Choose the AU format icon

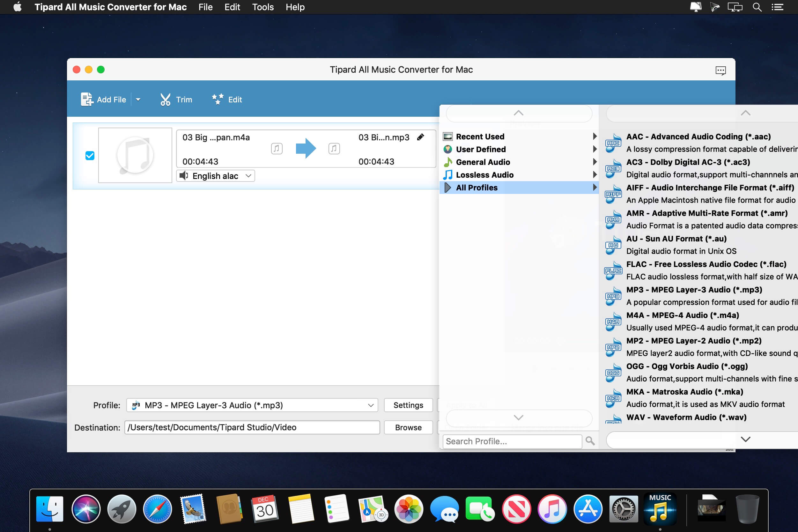point(613,245)
